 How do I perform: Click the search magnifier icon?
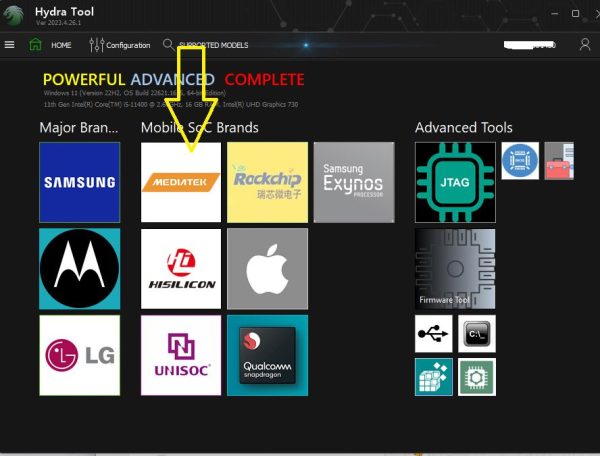(168, 45)
